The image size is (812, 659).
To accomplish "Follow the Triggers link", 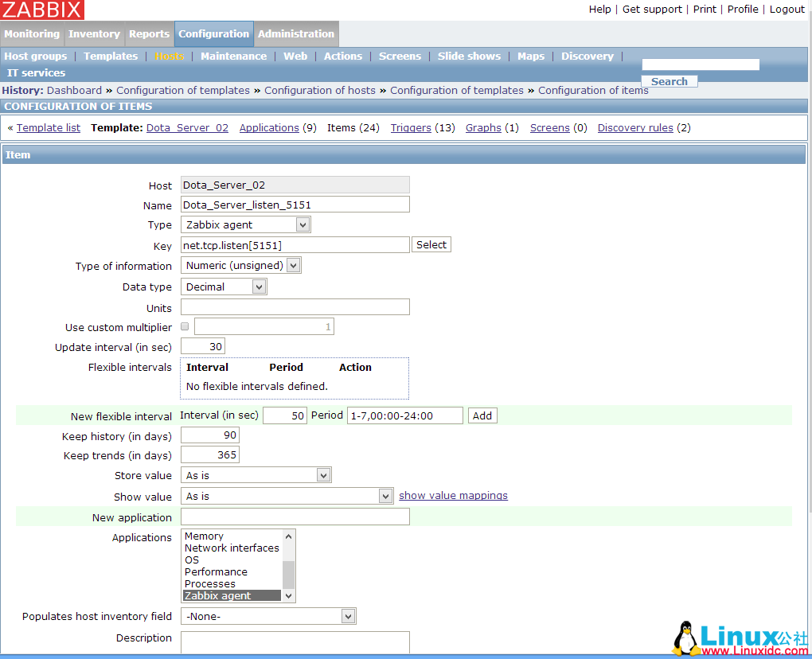I will (411, 128).
